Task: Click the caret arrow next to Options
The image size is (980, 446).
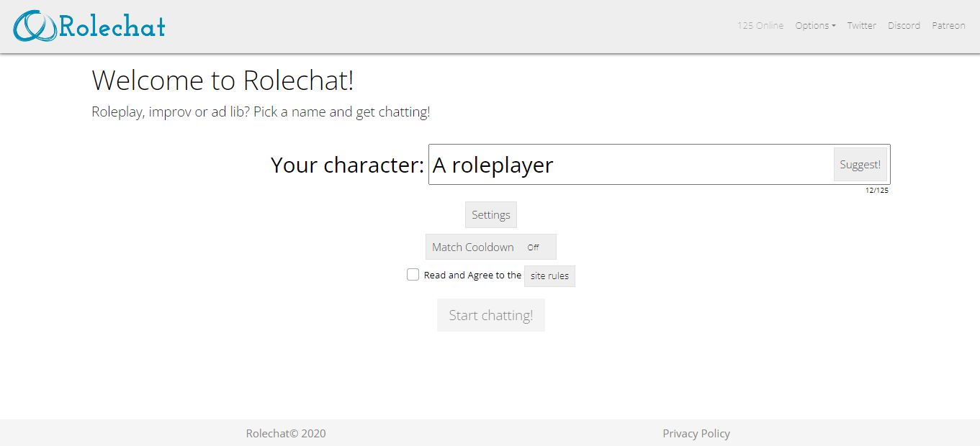Action: (x=834, y=25)
